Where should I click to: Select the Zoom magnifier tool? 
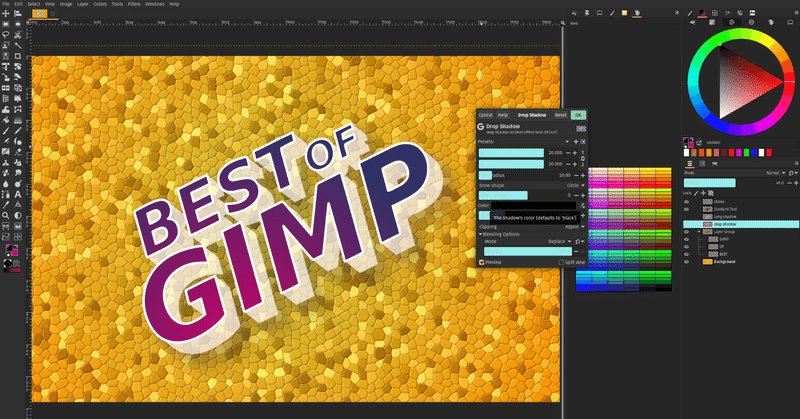point(6,217)
